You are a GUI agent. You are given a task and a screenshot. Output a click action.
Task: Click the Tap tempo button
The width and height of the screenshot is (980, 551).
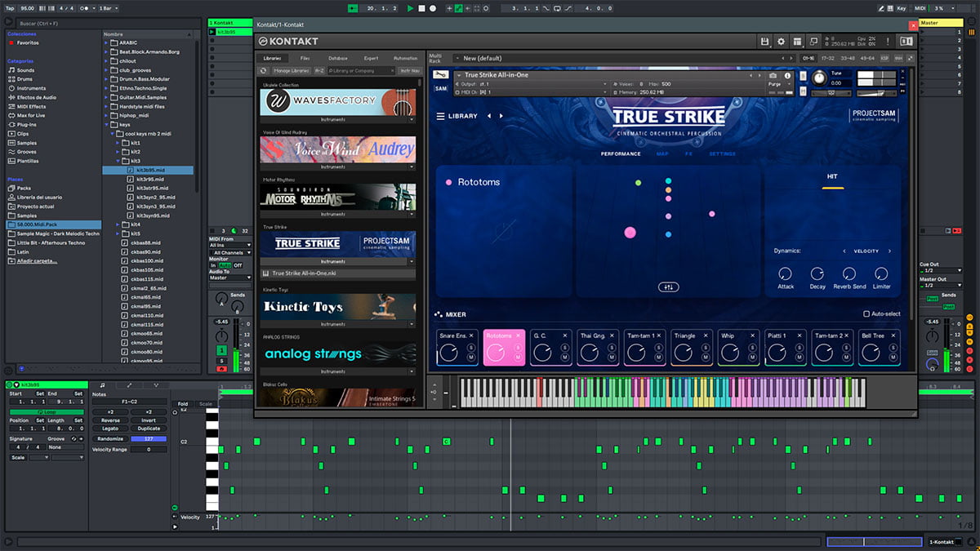tap(11, 8)
